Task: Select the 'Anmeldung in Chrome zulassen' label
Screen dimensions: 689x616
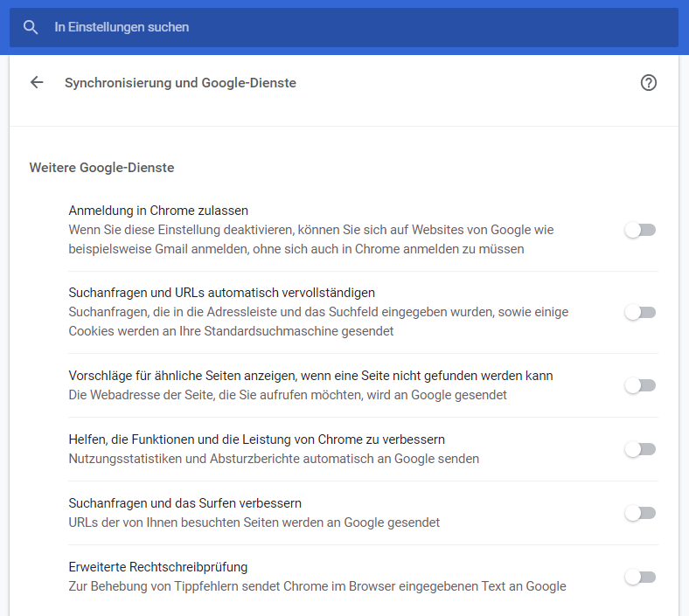Action: tap(158, 211)
